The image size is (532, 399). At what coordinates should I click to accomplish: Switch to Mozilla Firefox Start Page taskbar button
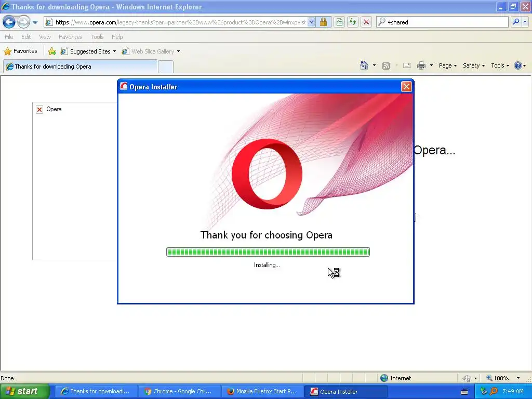coord(262,391)
